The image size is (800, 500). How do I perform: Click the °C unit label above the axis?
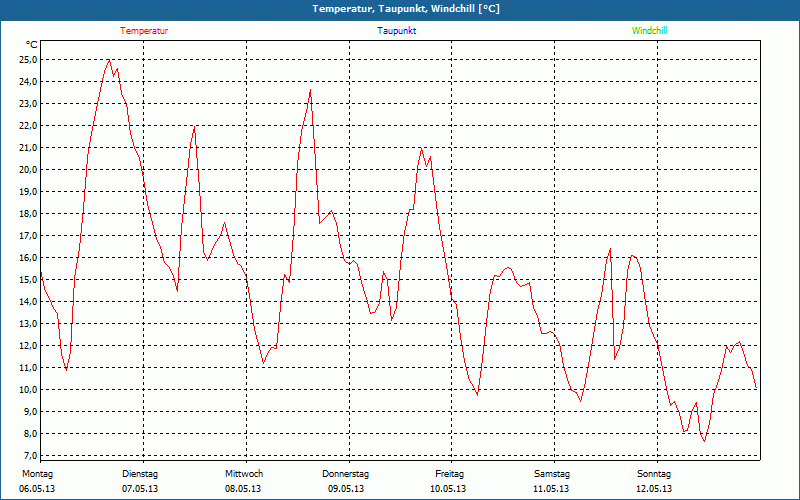tap(32, 45)
